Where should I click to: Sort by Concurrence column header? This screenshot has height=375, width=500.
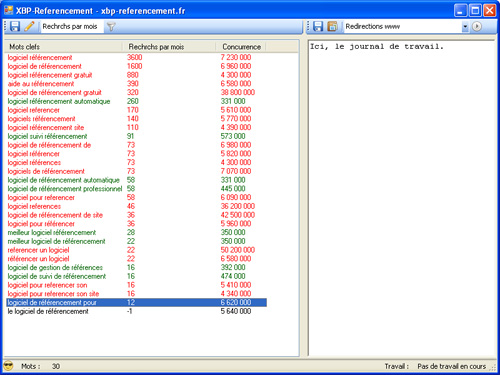pyautogui.click(x=241, y=47)
